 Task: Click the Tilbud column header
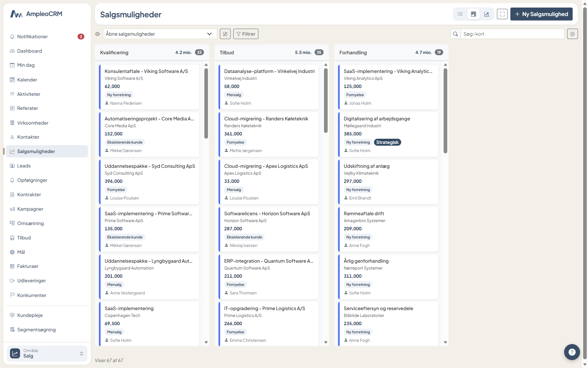271,52
